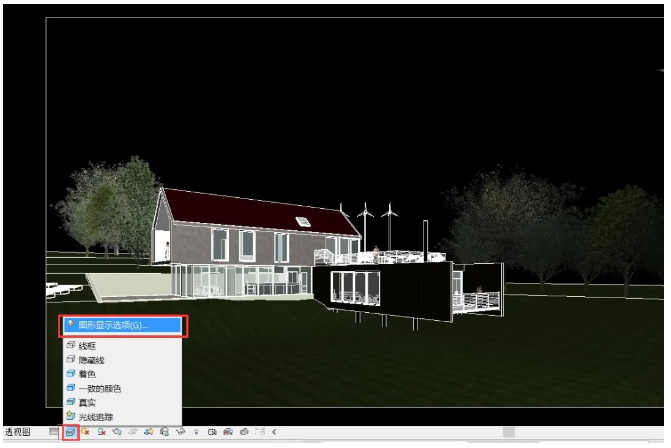Toggle the Crop View icon
Viewport: 671px width, 448px height.
[133, 432]
